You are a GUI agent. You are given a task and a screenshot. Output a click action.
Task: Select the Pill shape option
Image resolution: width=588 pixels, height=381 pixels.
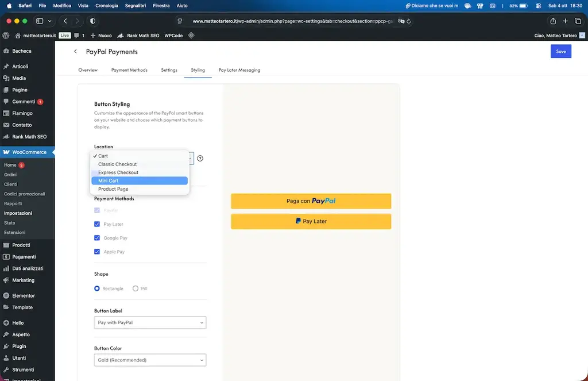pos(136,288)
